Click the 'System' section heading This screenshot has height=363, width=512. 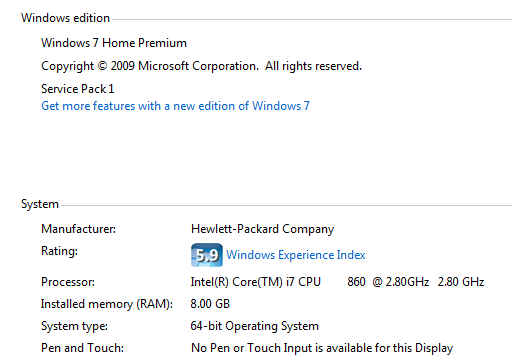tap(40, 204)
